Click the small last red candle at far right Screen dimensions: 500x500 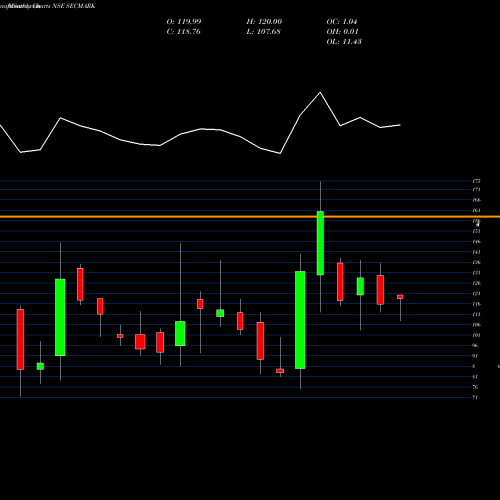[x=400, y=297]
